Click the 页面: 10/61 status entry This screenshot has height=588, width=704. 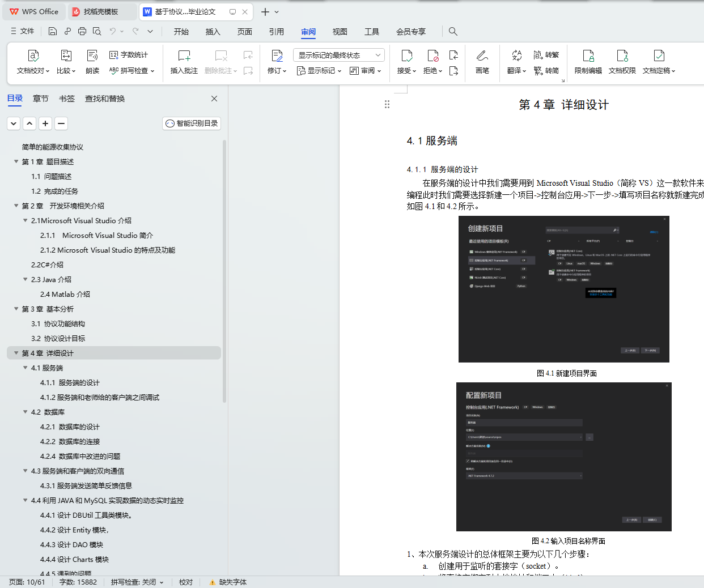pos(27,582)
